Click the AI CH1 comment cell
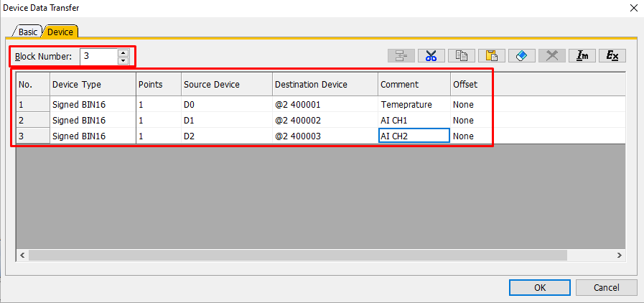This screenshot has height=303, width=644. tap(414, 121)
